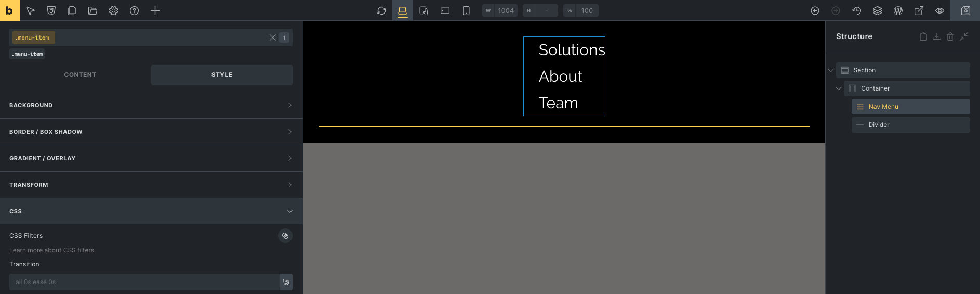Click the Structure panel clipboard icon
Screen dimensions: 980x294
(x=923, y=36)
